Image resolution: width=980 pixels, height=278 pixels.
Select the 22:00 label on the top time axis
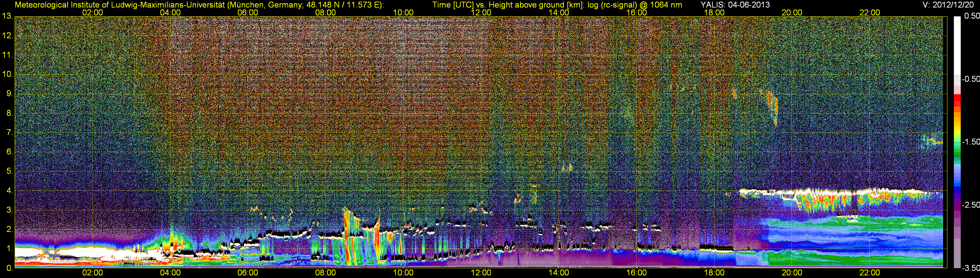click(x=870, y=12)
